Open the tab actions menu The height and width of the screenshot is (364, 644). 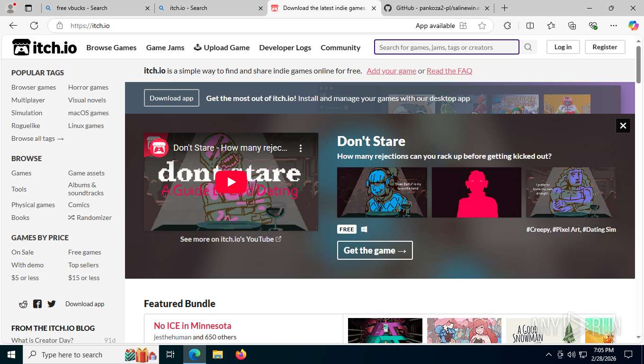(x=28, y=8)
